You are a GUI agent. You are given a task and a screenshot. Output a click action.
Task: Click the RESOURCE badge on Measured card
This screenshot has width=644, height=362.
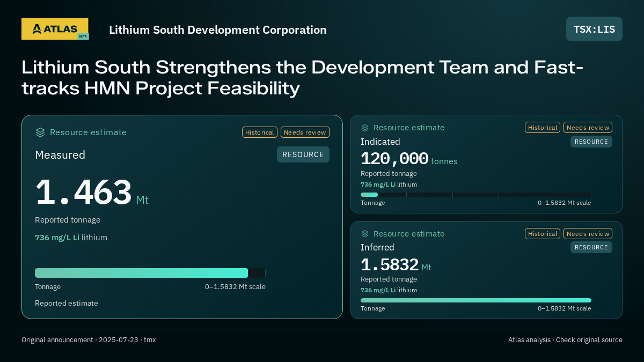303,154
